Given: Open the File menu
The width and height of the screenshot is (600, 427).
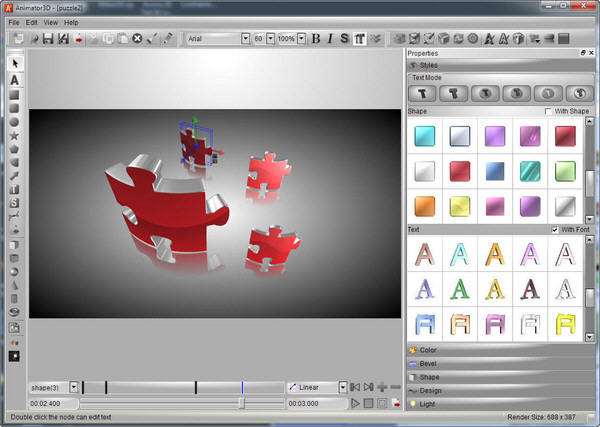Looking at the screenshot, I should (x=14, y=22).
